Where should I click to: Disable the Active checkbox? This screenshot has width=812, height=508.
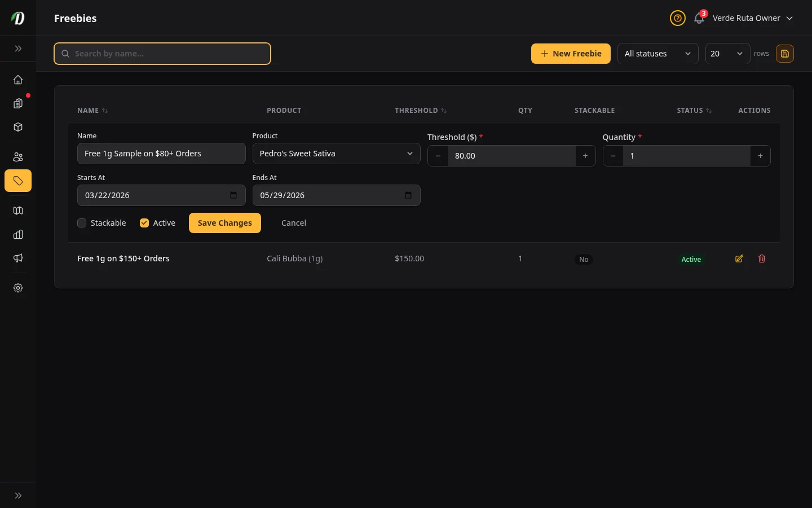coord(144,223)
